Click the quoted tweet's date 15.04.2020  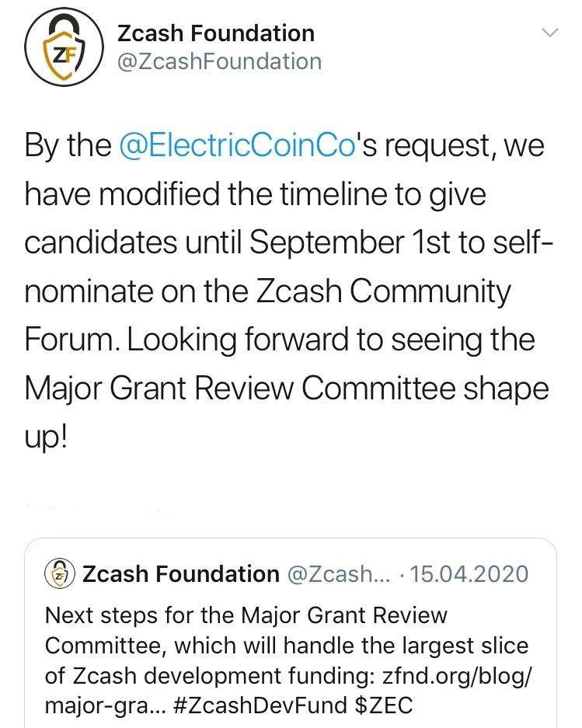[x=469, y=574]
